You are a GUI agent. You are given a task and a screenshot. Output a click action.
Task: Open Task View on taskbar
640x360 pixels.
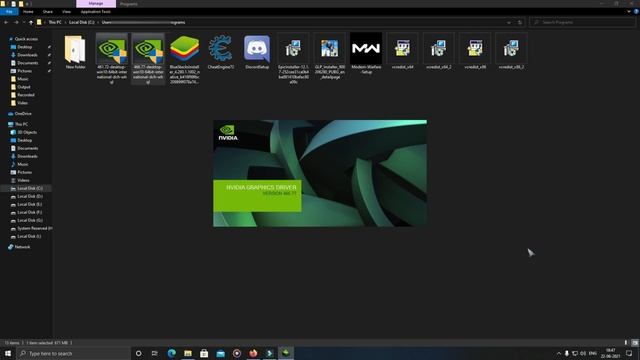point(154,353)
